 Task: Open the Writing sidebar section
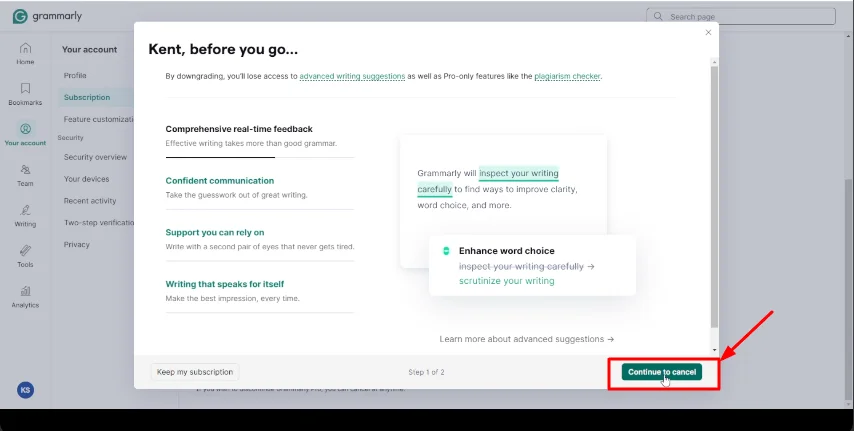(x=25, y=216)
